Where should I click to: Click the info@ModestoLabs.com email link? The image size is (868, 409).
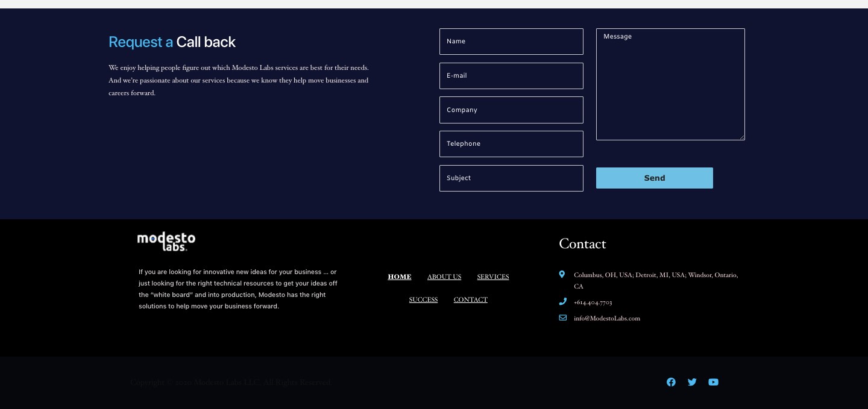[606, 319]
